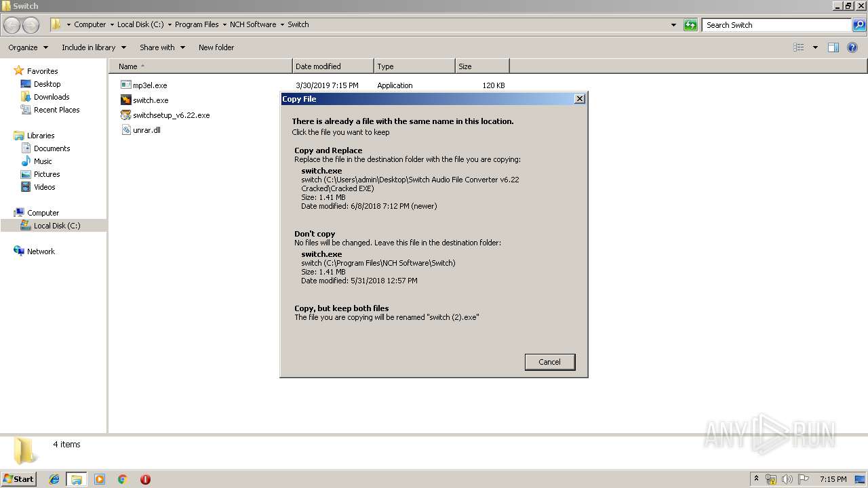This screenshot has height=488, width=868.
Task: Open the Pictures library
Action: tap(47, 174)
